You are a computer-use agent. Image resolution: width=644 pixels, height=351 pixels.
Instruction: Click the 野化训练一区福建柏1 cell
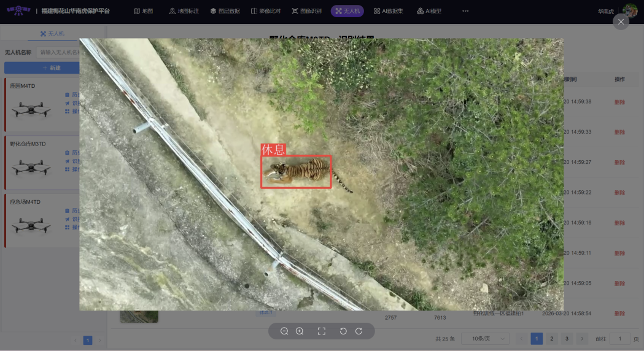[499, 313]
